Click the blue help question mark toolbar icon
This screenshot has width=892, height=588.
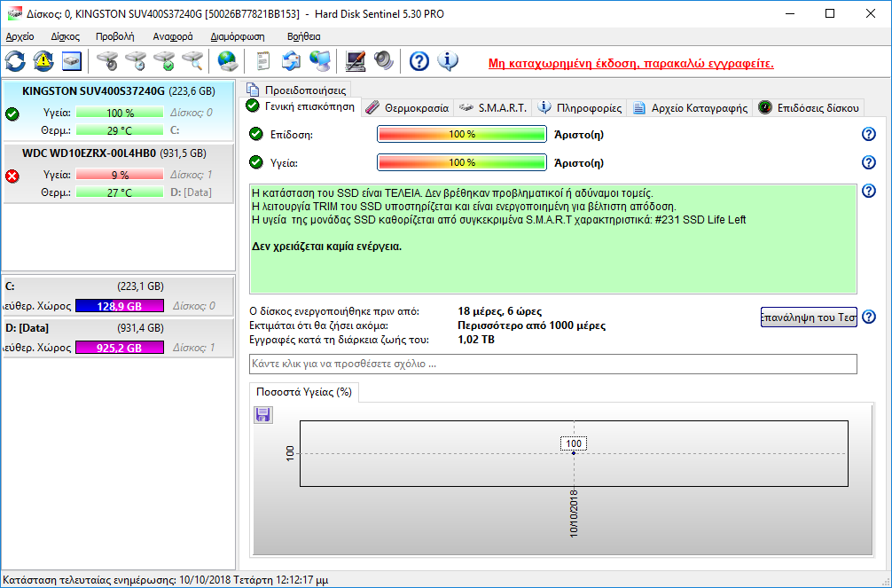pyautogui.click(x=419, y=61)
